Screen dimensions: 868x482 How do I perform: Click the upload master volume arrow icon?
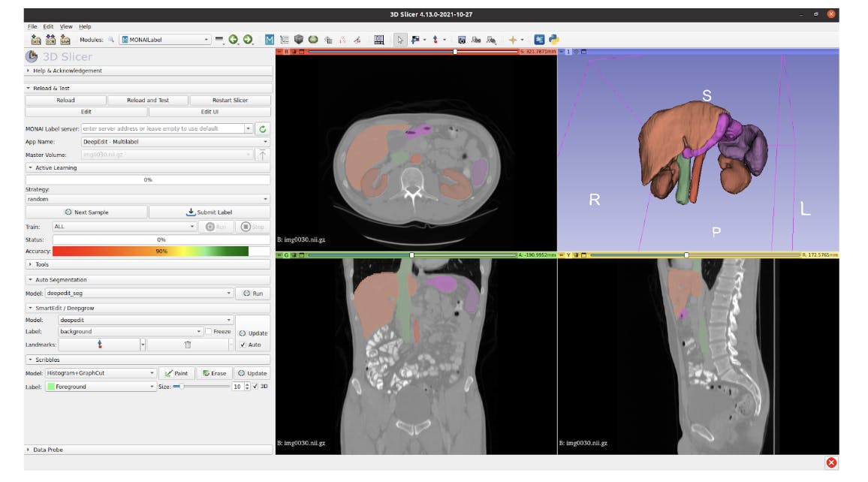point(262,155)
